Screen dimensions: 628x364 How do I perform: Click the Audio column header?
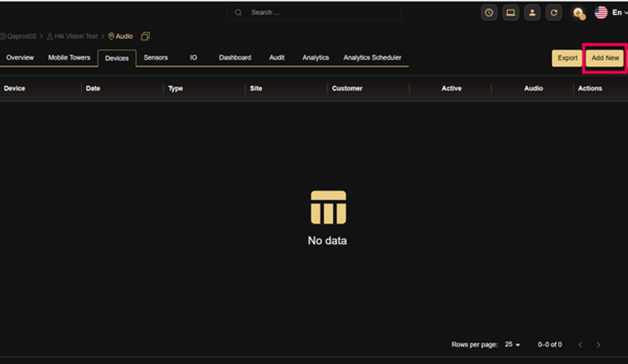[x=534, y=89]
